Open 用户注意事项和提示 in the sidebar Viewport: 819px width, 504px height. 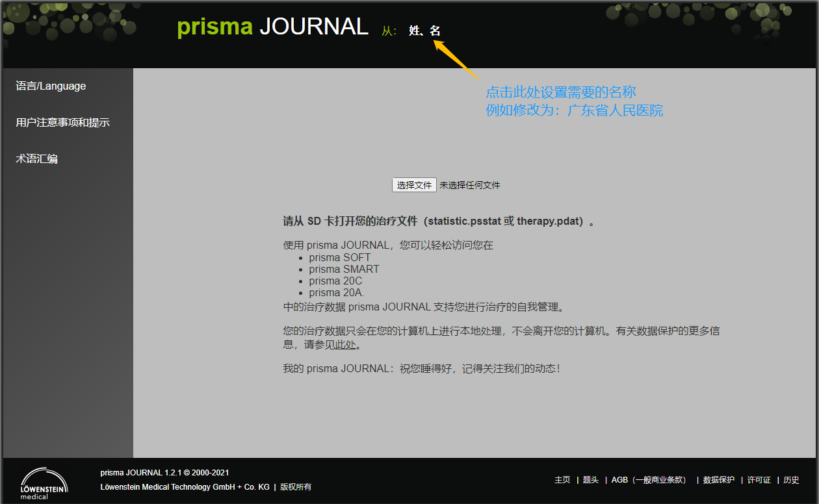[x=62, y=123]
